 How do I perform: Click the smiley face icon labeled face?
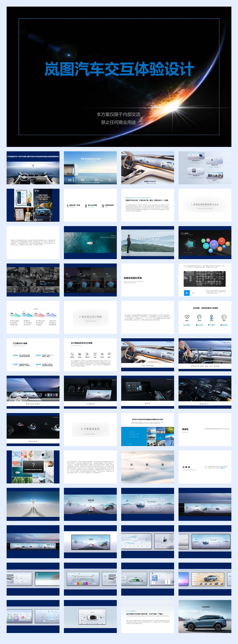pos(224,317)
